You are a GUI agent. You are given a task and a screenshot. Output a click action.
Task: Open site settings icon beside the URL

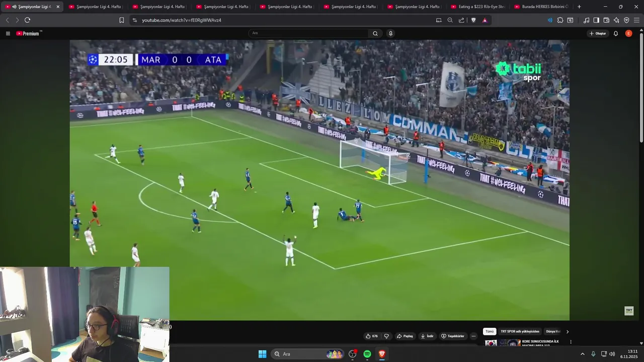tap(134, 20)
